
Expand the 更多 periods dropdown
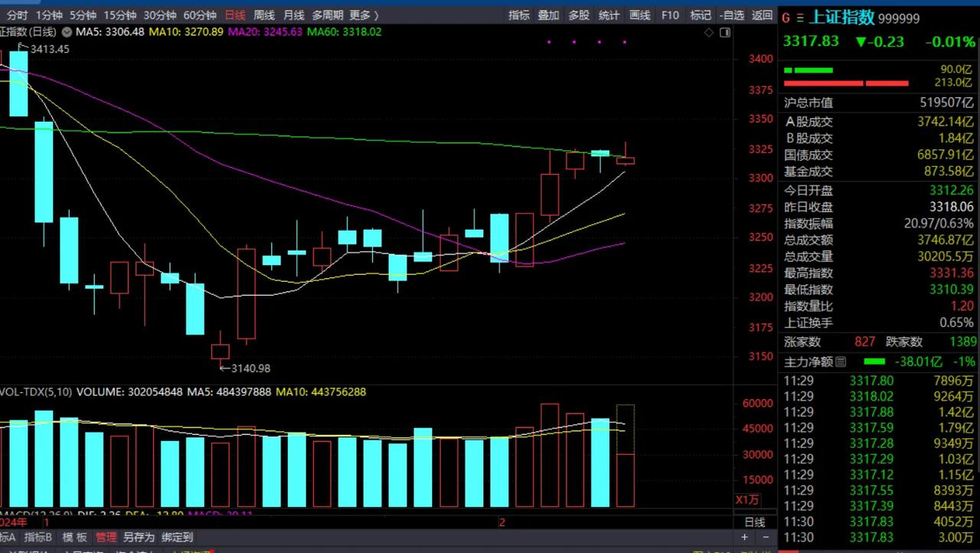tap(364, 15)
